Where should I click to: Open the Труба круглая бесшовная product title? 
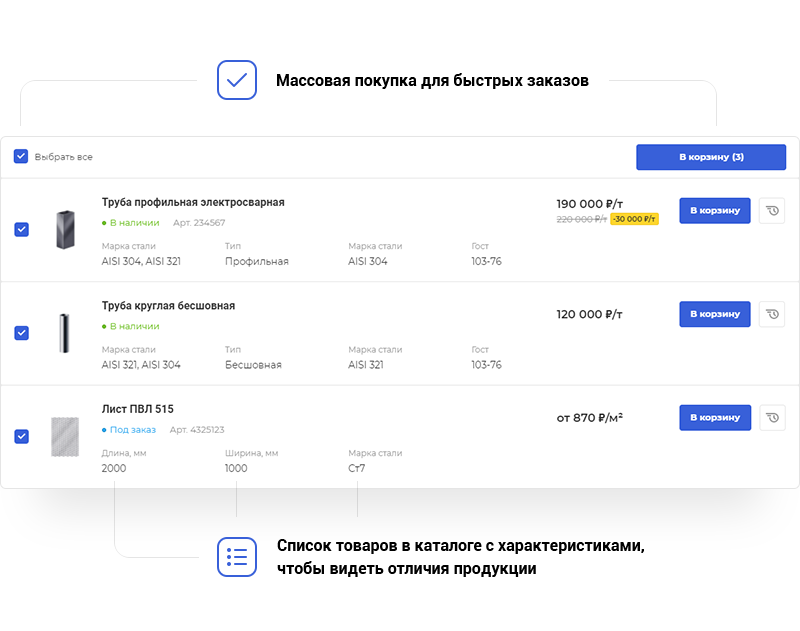click(x=168, y=306)
